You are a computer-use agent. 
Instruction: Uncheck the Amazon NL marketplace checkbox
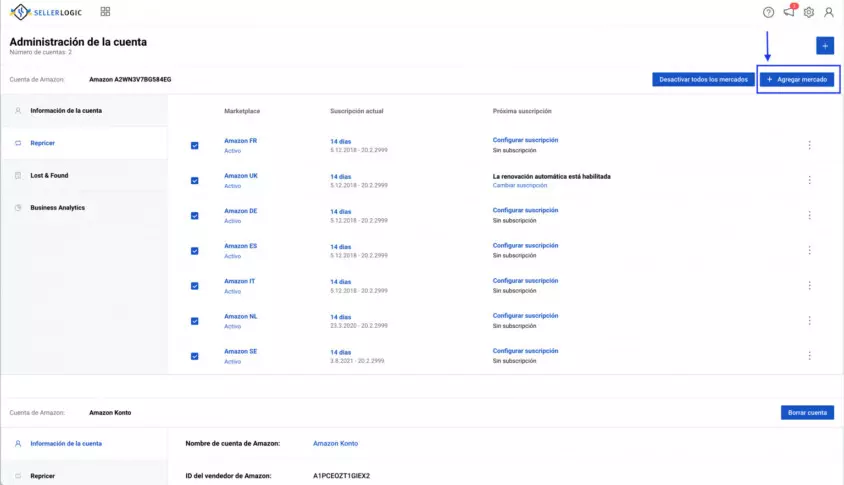(x=194, y=321)
